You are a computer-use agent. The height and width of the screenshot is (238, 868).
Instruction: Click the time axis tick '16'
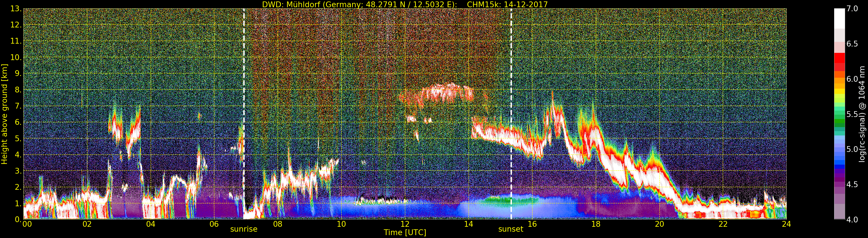(x=532, y=224)
